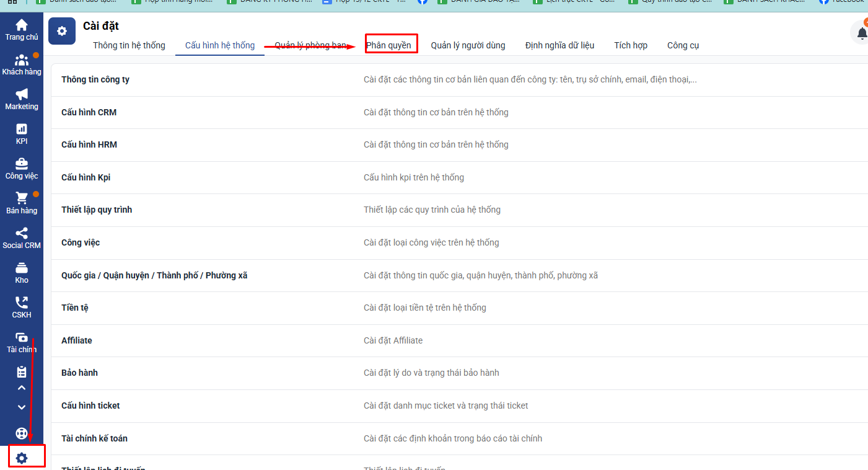Open the Thiết lập quy trình row
This screenshot has width=868, height=470.
tap(97, 210)
